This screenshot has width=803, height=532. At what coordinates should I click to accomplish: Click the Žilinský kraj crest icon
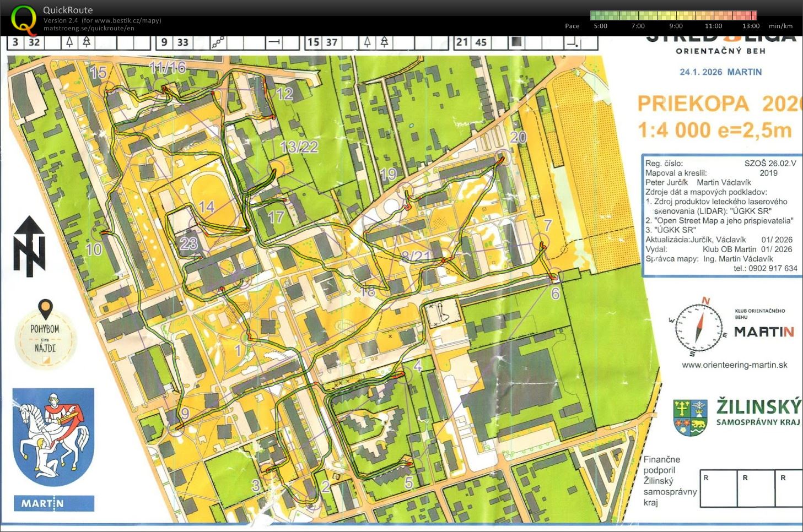click(690, 417)
